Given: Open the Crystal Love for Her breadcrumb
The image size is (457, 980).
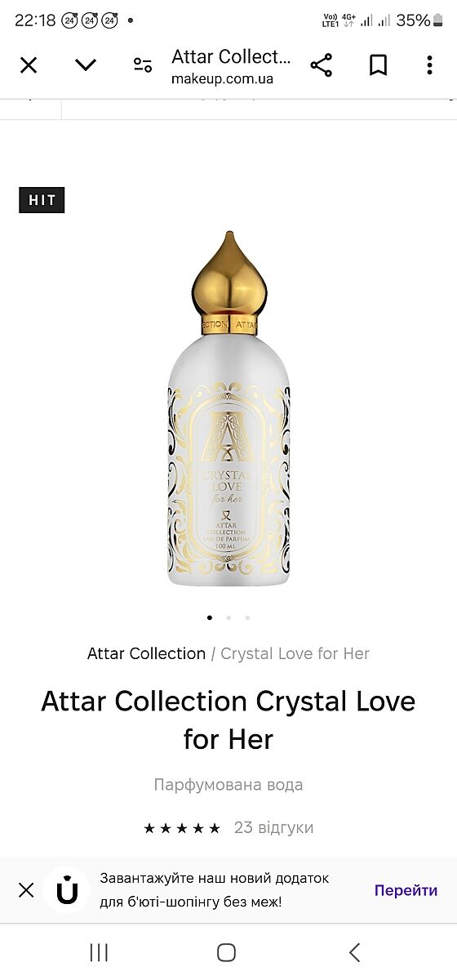Looking at the screenshot, I should pyautogui.click(x=295, y=653).
